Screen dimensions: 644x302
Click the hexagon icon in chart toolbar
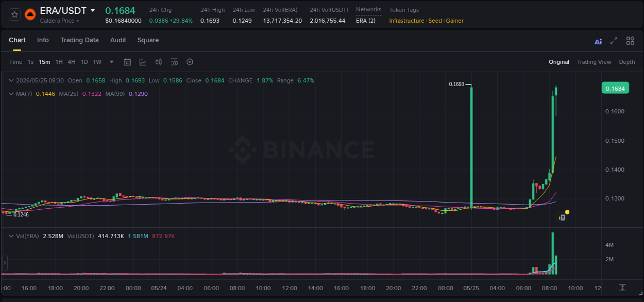[x=190, y=62]
